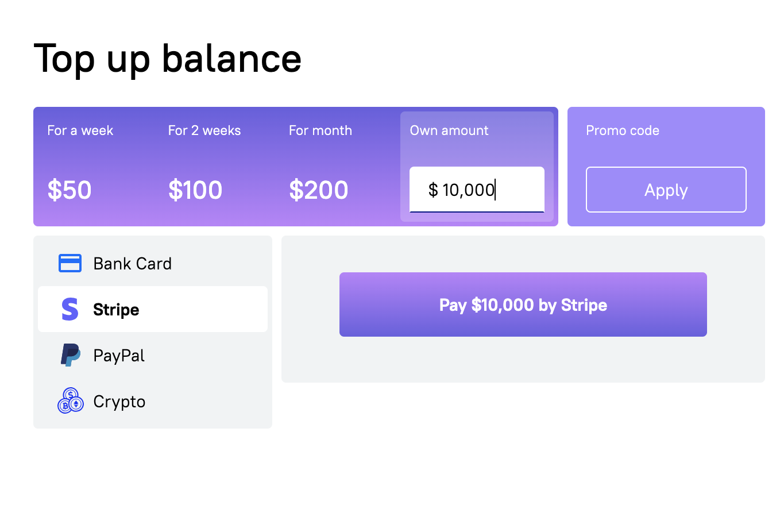This screenshot has height=532, width=780.
Task: Pay $10,000 by Stripe
Action: (x=523, y=304)
